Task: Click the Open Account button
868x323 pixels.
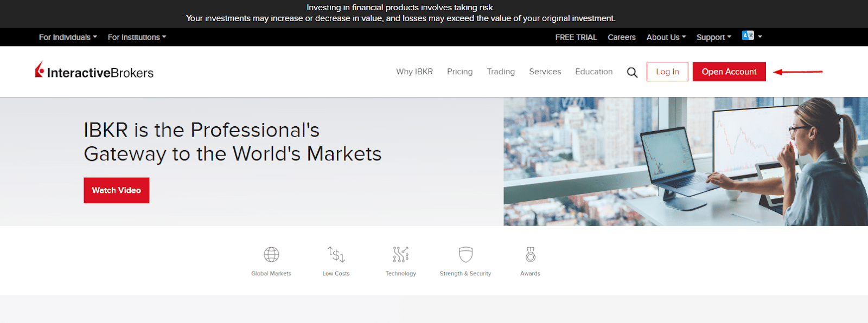Action: (x=729, y=72)
